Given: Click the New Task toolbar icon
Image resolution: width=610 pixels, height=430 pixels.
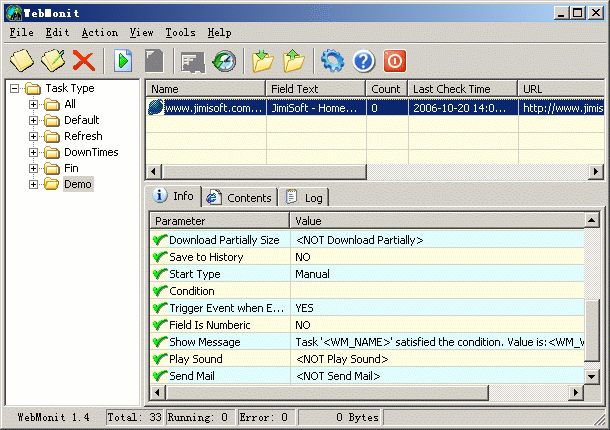Looking at the screenshot, I should click(x=22, y=61).
